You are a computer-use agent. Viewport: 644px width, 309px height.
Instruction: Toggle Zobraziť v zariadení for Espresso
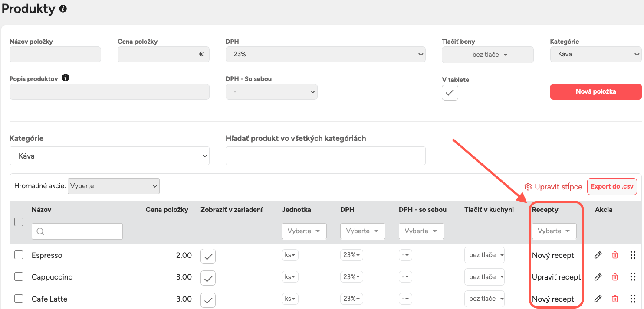click(x=208, y=256)
